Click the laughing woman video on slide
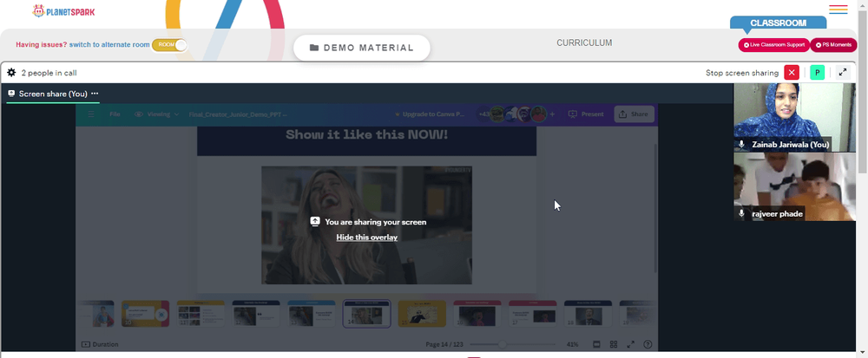Viewport: 868px width, 358px height. [366, 225]
